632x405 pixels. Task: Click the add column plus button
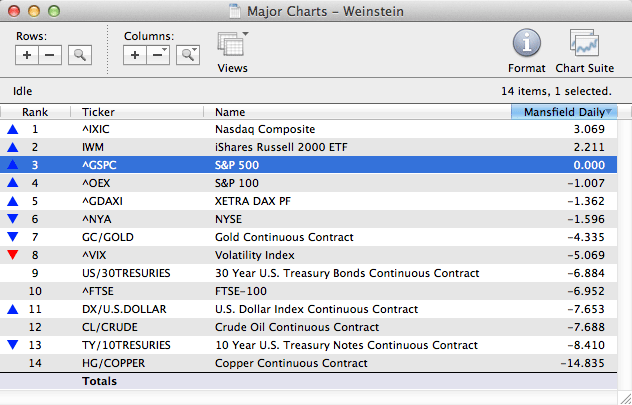click(135, 54)
